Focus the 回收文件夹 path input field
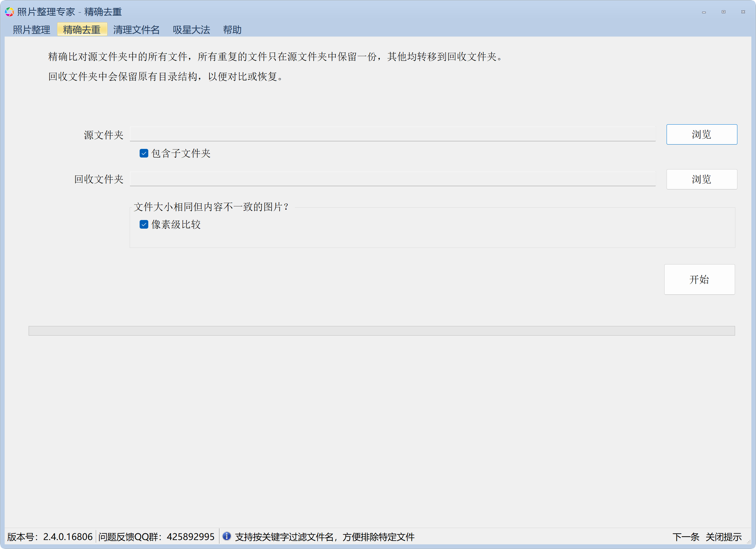The width and height of the screenshot is (756, 549). tap(392, 179)
